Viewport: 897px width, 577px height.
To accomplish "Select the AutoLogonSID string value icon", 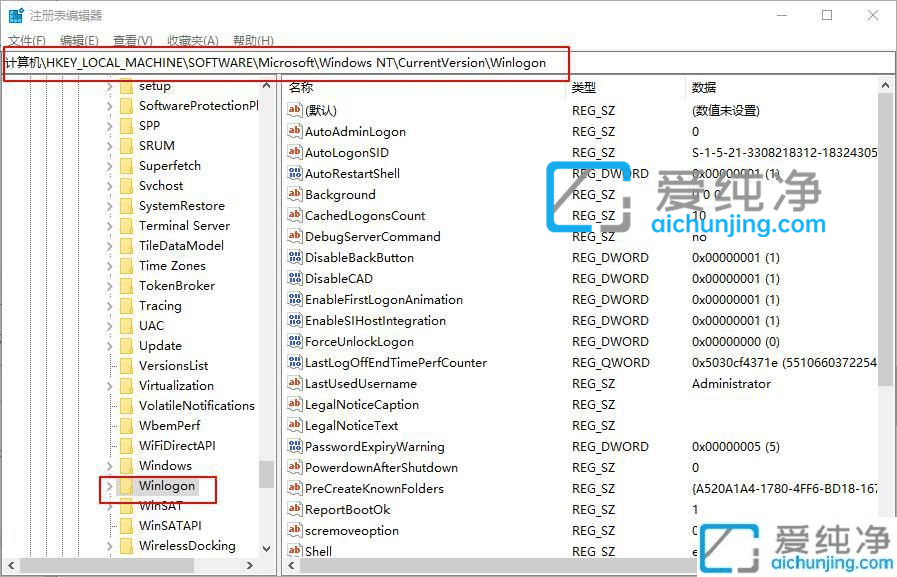I will click(295, 152).
